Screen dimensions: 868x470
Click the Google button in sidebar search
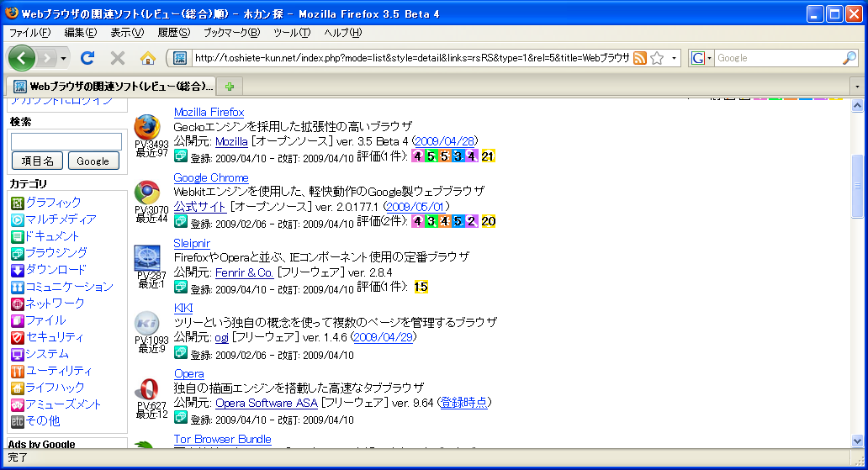93,161
